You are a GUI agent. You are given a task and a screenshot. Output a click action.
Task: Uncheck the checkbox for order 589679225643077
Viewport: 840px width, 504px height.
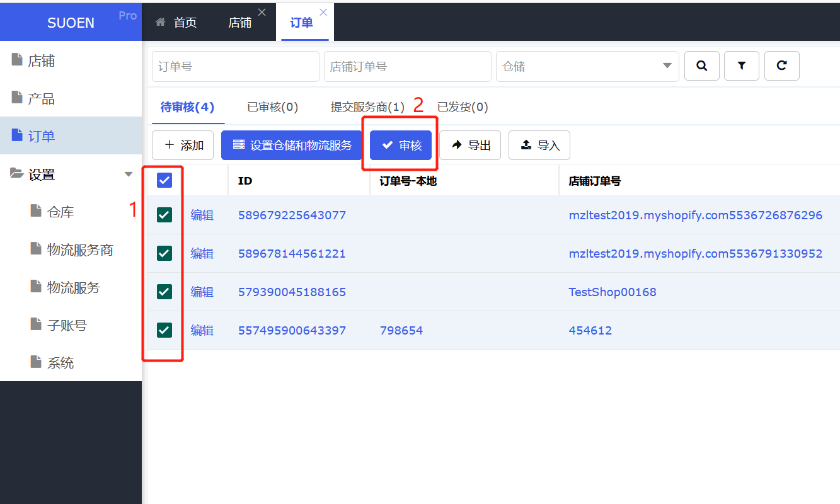(x=164, y=215)
